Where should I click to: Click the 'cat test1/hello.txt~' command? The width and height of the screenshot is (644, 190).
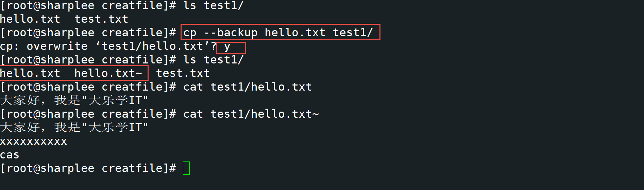[x=251, y=114]
